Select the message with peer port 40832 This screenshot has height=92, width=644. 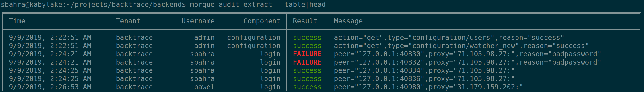467,62
